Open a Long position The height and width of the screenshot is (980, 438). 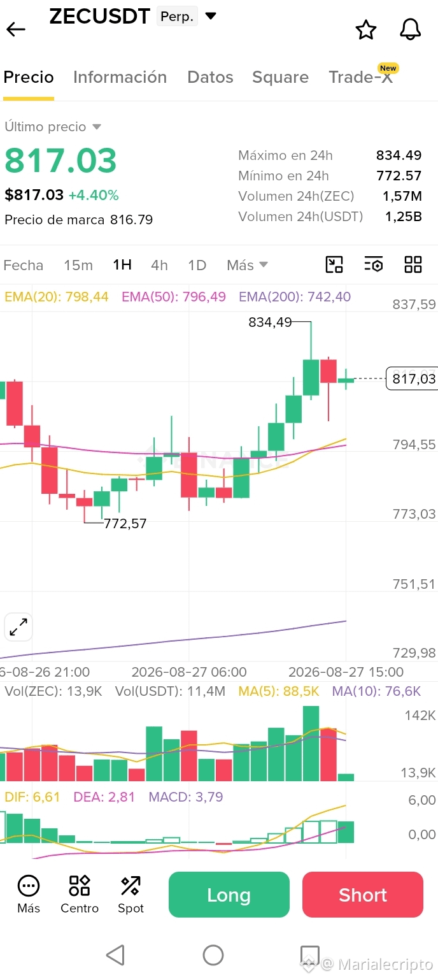click(x=229, y=895)
